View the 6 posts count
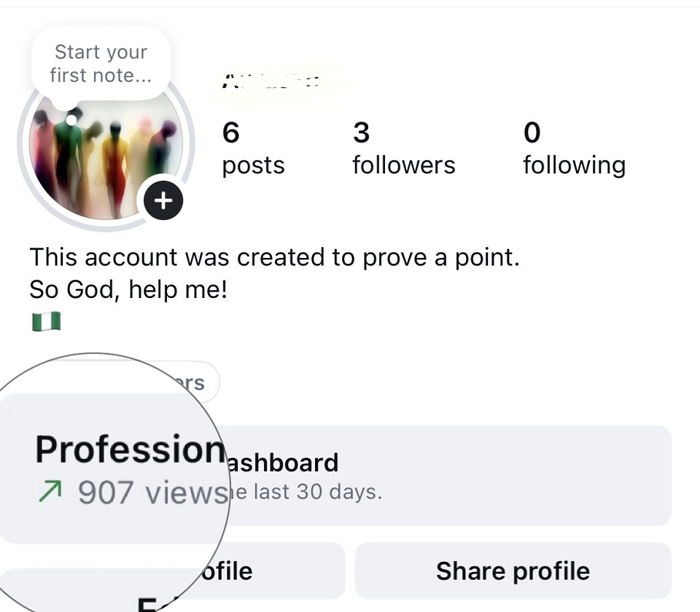The height and width of the screenshot is (612, 700). click(x=253, y=149)
